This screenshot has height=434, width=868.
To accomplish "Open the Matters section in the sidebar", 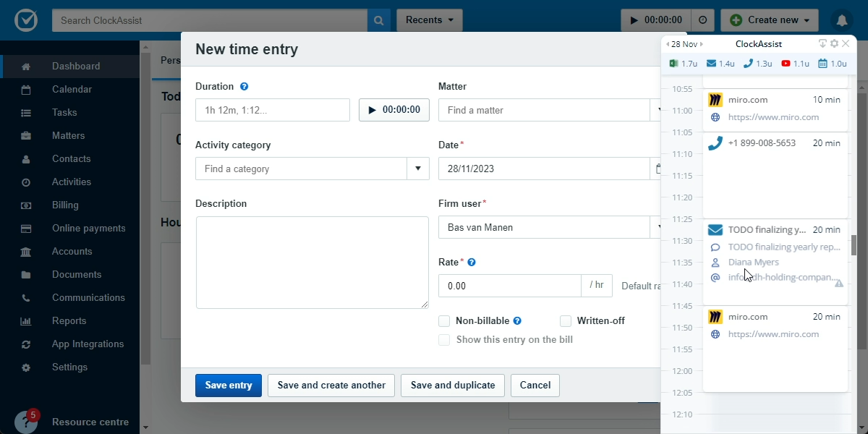I will click(x=67, y=135).
